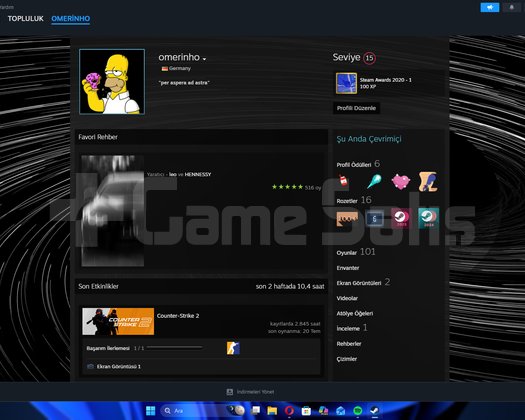
Task: Click the red juice-box profile award
Action: (343, 181)
